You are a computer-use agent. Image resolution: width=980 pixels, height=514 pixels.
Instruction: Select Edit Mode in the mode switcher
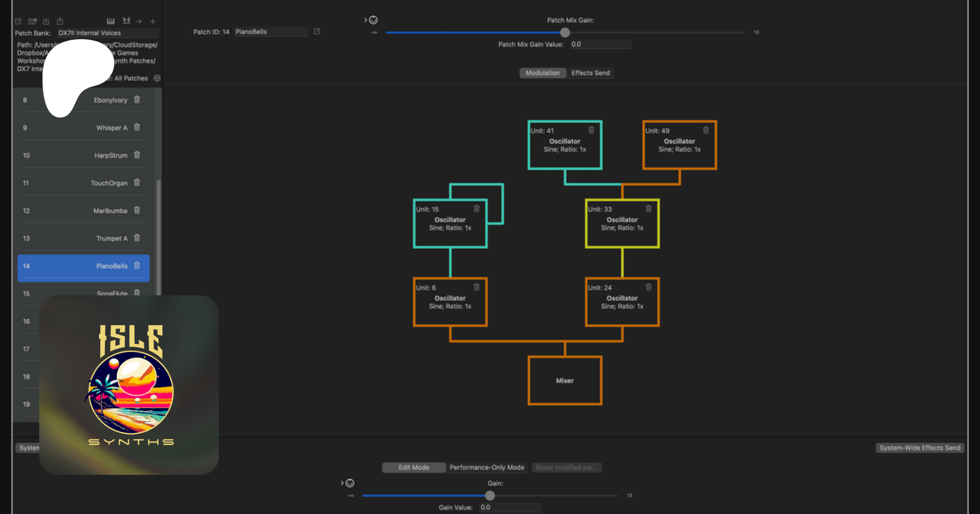click(x=414, y=467)
